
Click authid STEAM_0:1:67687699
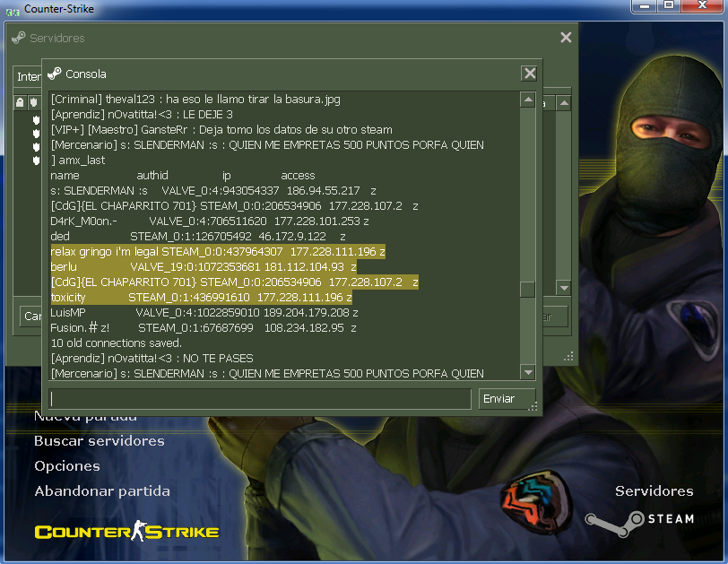[x=195, y=328]
